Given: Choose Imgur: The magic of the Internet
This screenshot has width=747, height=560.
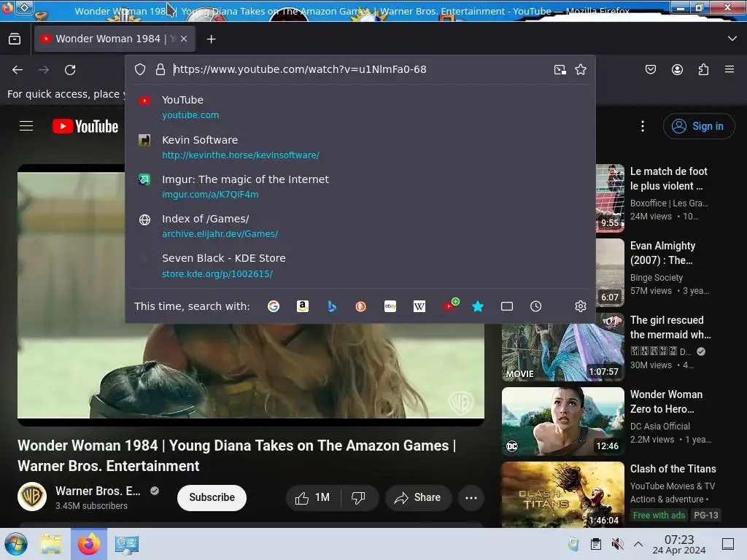Looking at the screenshot, I should [x=360, y=187].
